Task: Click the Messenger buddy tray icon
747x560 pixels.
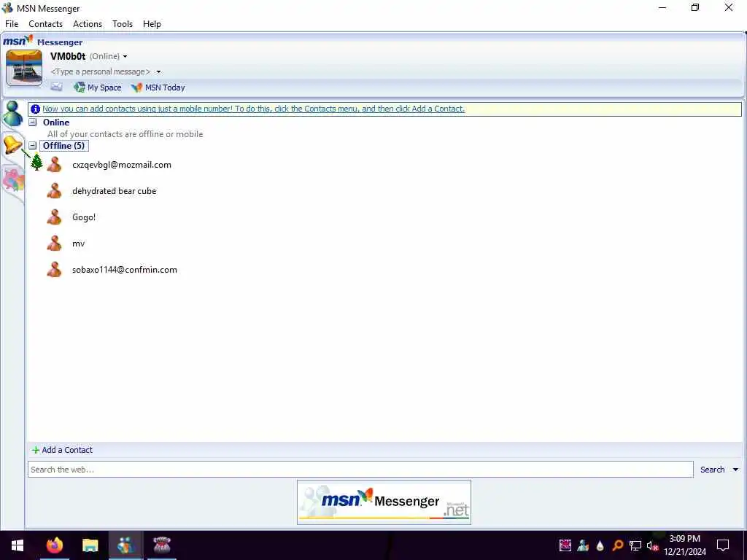Action: 583,545
